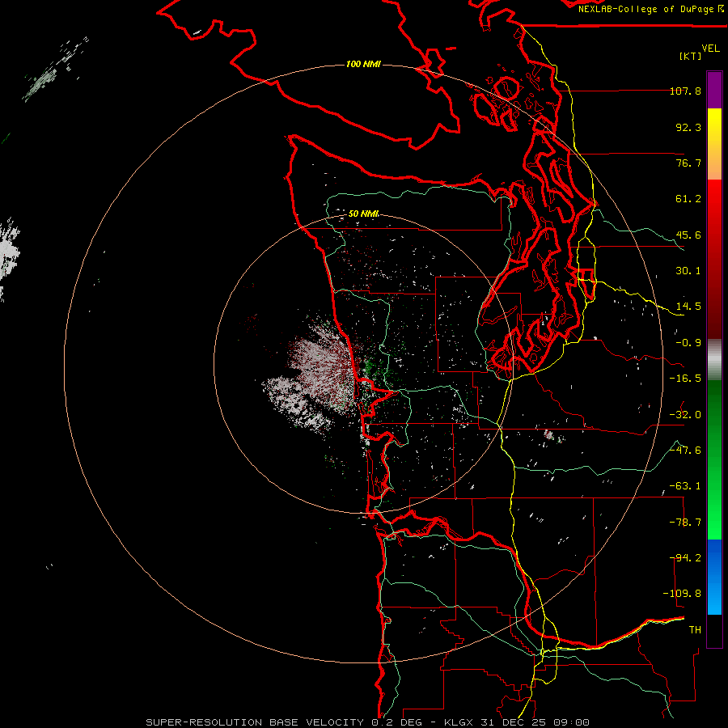Click the yellow-orange segment of velocity color bar

click(x=714, y=144)
